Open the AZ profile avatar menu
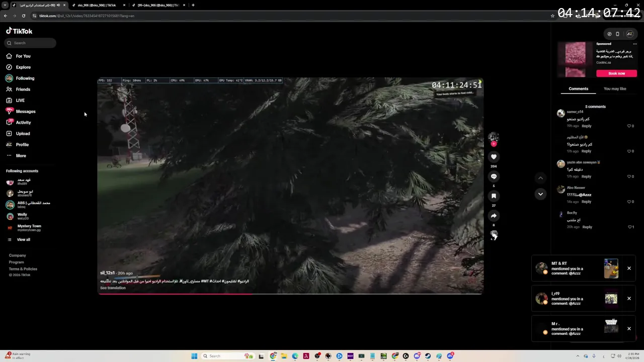 (629, 34)
